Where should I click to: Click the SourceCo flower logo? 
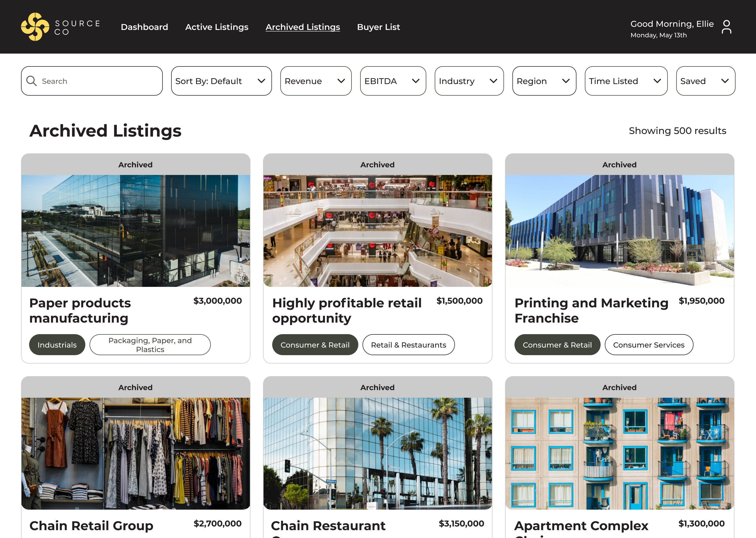click(x=35, y=27)
